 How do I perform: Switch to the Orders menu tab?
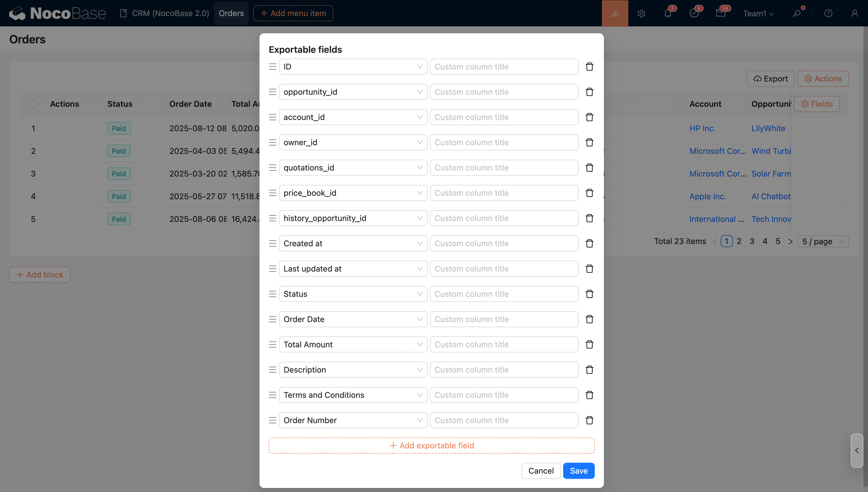pyautogui.click(x=231, y=13)
